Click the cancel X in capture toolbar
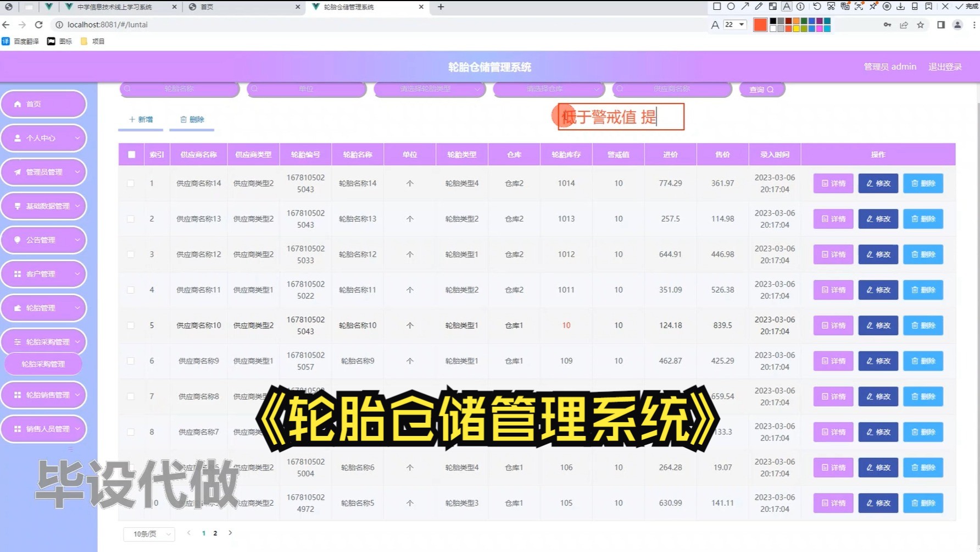The image size is (980, 552). pyautogui.click(x=945, y=7)
